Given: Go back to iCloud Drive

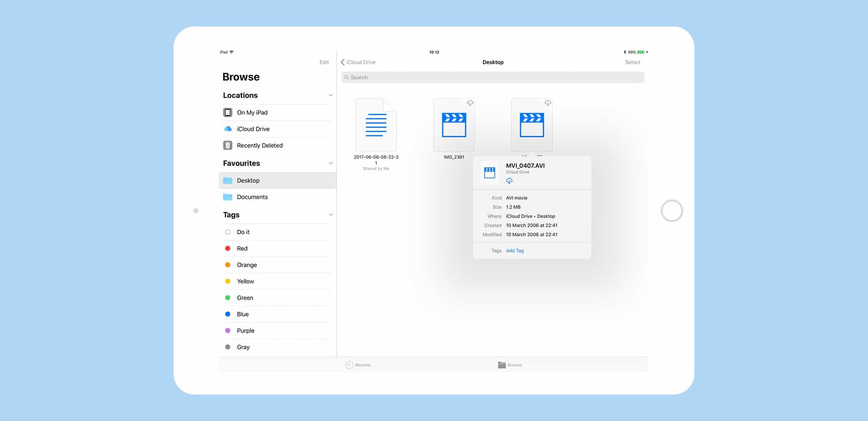Looking at the screenshot, I should tap(358, 62).
